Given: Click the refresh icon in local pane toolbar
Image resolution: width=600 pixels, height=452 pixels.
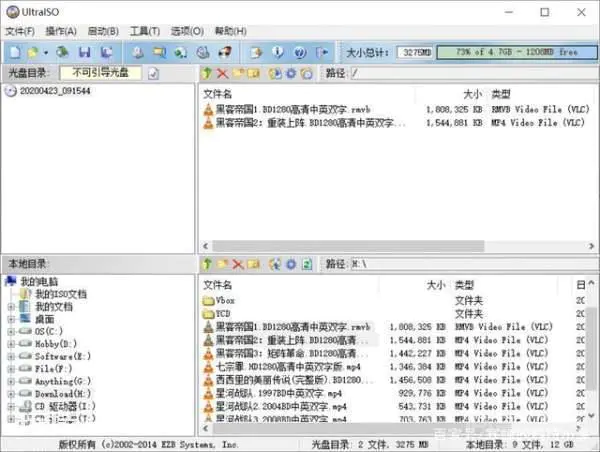Looking at the screenshot, I should (x=307, y=264).
